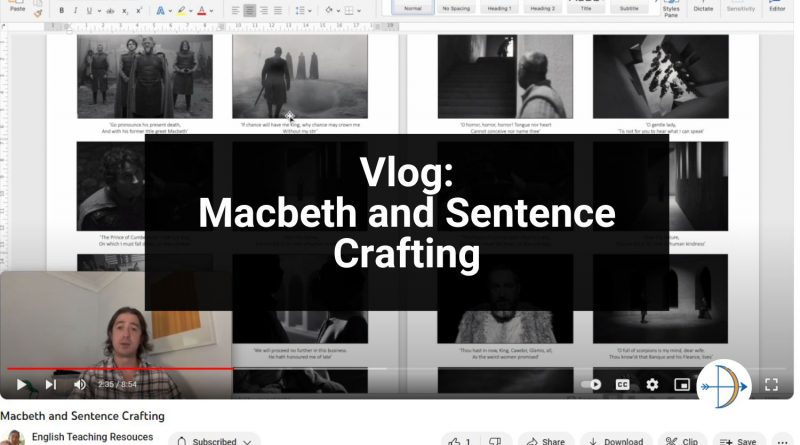
Task: Start Dictate in Word
Action: tap(703, 7)
